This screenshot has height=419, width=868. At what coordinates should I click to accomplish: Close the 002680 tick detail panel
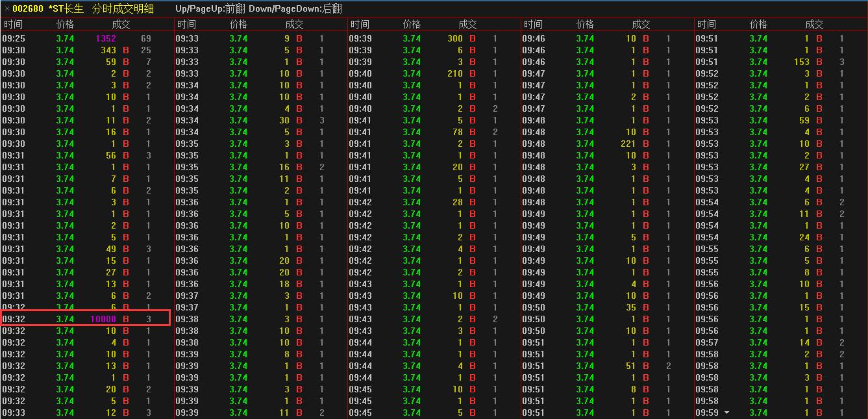(7, 9)
